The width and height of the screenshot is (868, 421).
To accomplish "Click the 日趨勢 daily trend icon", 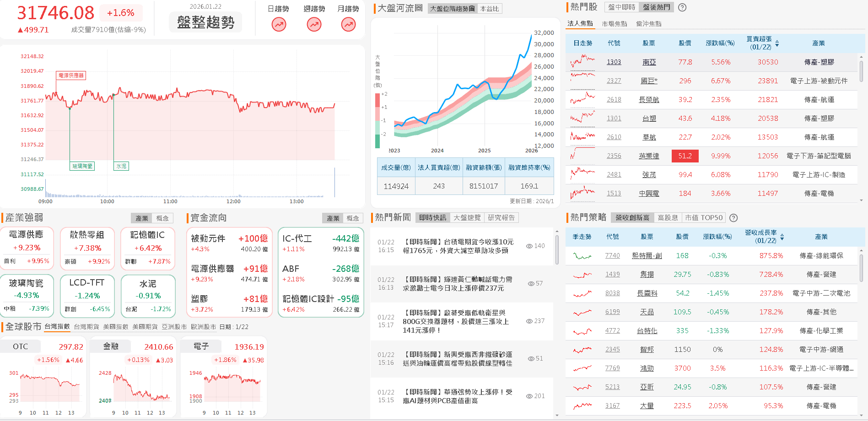I will (x=278, y=24).
